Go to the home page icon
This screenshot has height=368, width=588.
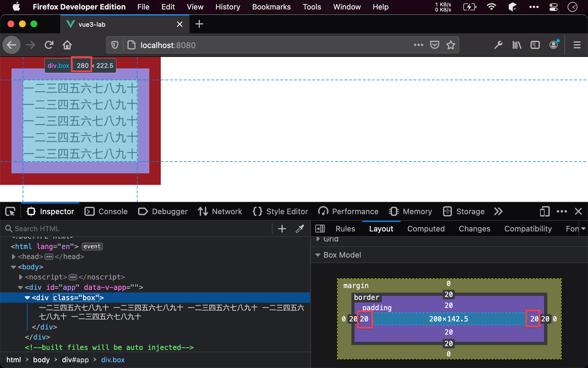click(x=67, y=45)
